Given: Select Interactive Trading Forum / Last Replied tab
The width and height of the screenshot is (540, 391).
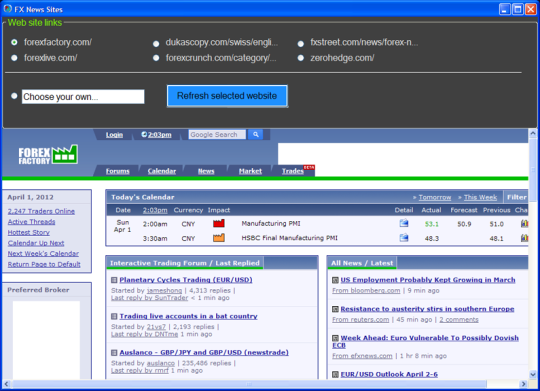Looking at the screenshot, I should point(185,263).
